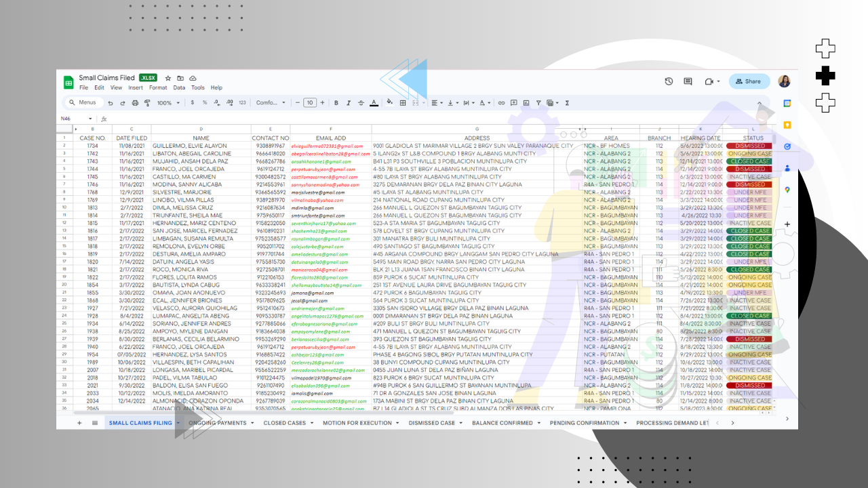The width and height of the screenshot is (868, 488).
Task: Open the functions (sigma) menu
Action: [567, 103]
